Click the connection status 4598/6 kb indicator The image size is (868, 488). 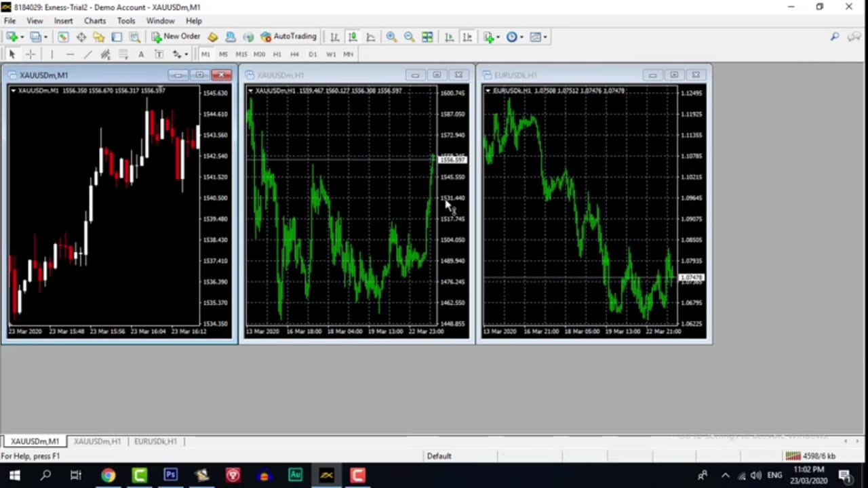[811, 456]
